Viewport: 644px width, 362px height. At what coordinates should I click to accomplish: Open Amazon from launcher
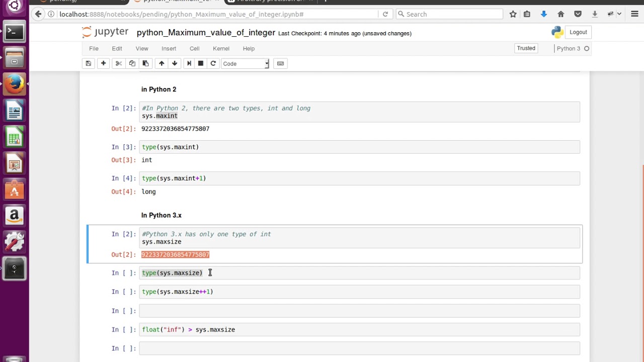point(14,217)
